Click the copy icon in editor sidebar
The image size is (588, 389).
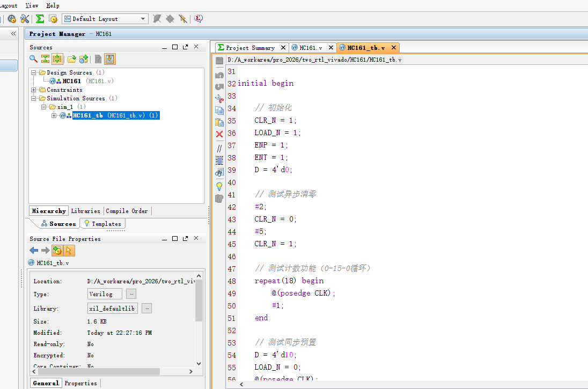219,111
